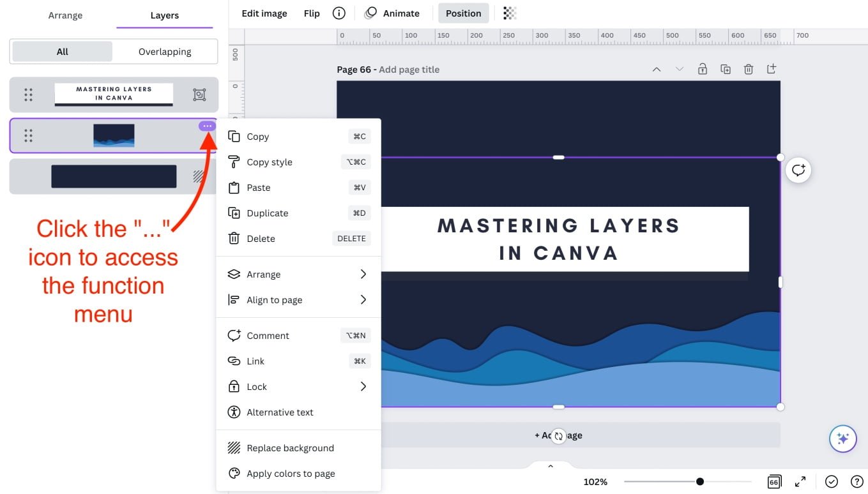This screenshot has height=494, width=868.
Task: Click the Position button in the toolbar
Action: 463,13
